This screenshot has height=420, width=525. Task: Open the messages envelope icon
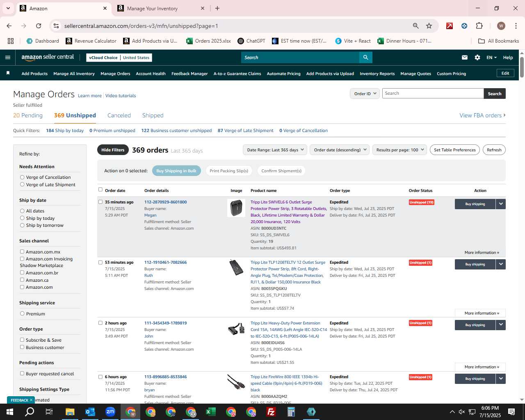465,57
